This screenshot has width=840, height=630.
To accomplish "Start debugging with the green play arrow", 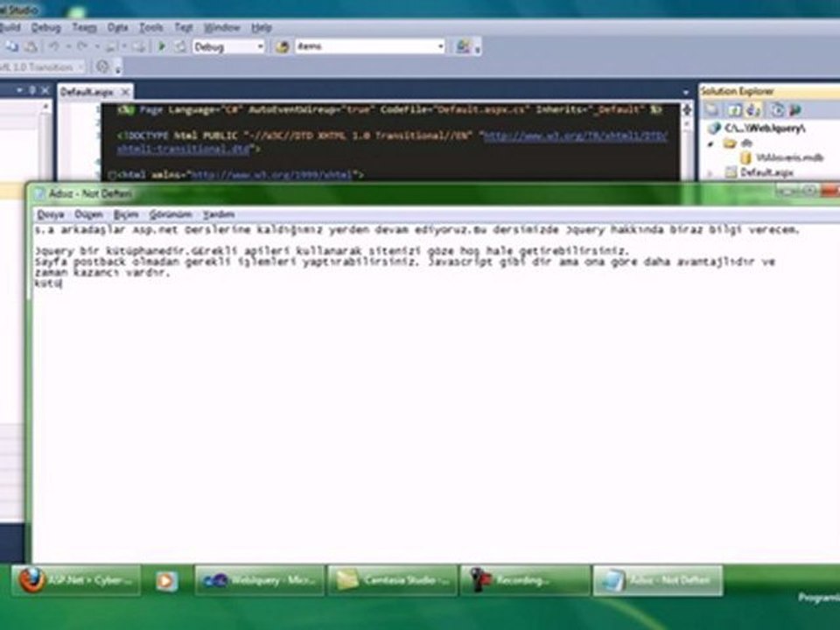I will [161, 47].
